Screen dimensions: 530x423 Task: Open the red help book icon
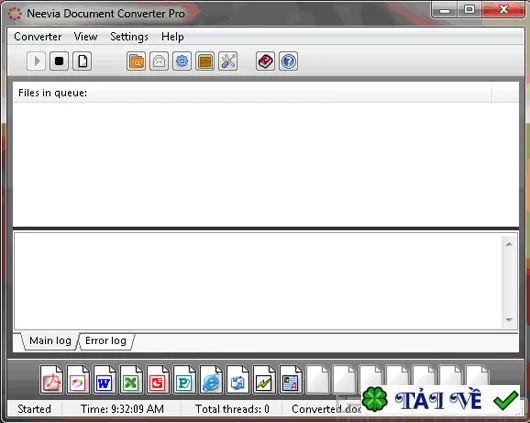pyautogui.click(x=266, y=61)
